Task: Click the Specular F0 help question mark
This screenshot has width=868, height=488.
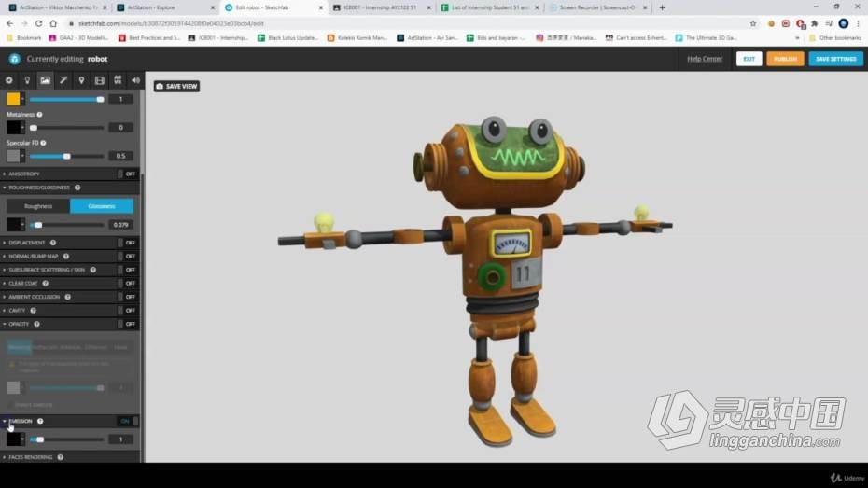Action: click(43, 143)
